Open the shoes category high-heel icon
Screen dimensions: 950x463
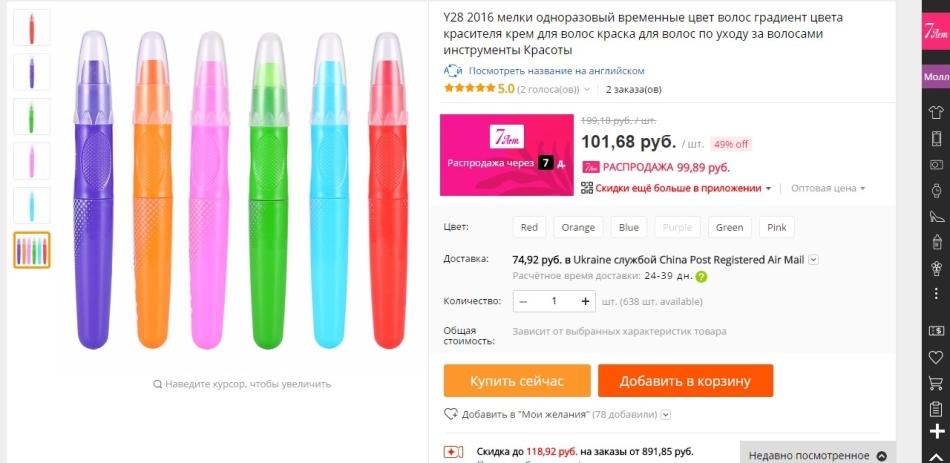[936, 216]
